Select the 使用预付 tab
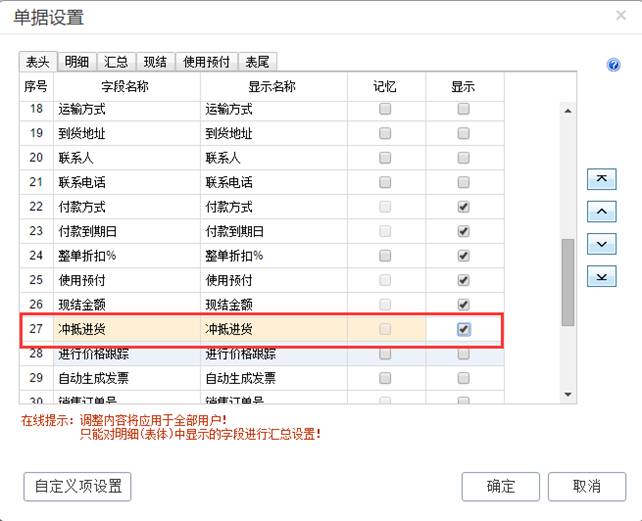The image size is (642, 521). point(207,61)
